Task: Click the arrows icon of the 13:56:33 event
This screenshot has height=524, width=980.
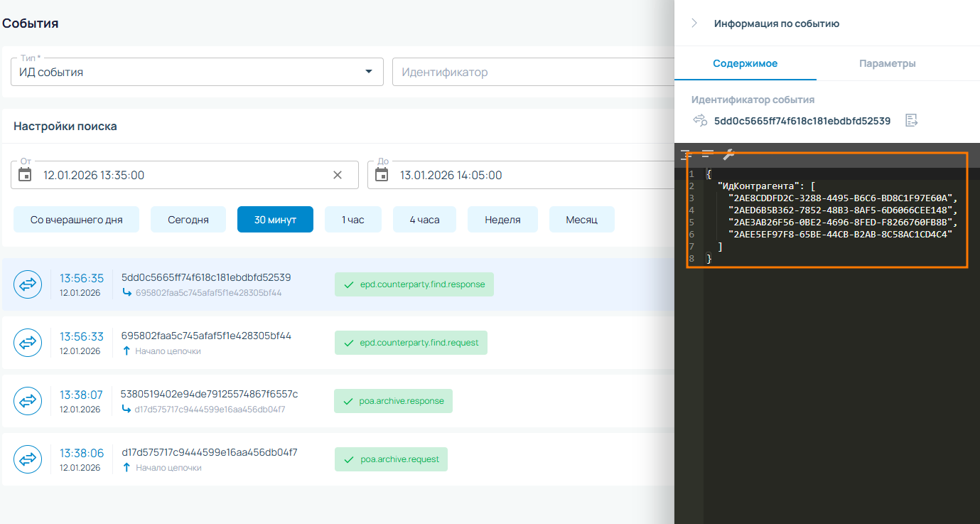Action: point(28,343)
